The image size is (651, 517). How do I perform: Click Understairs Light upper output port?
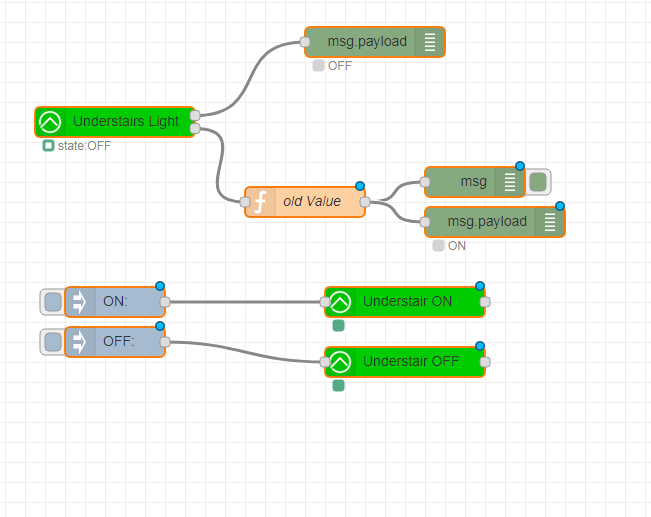[195, 115]
